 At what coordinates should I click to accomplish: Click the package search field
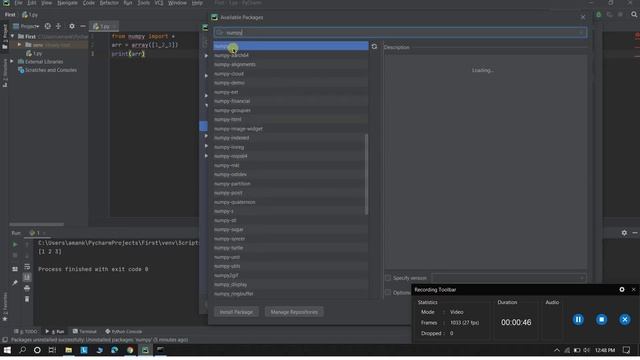tap(400, 33)
